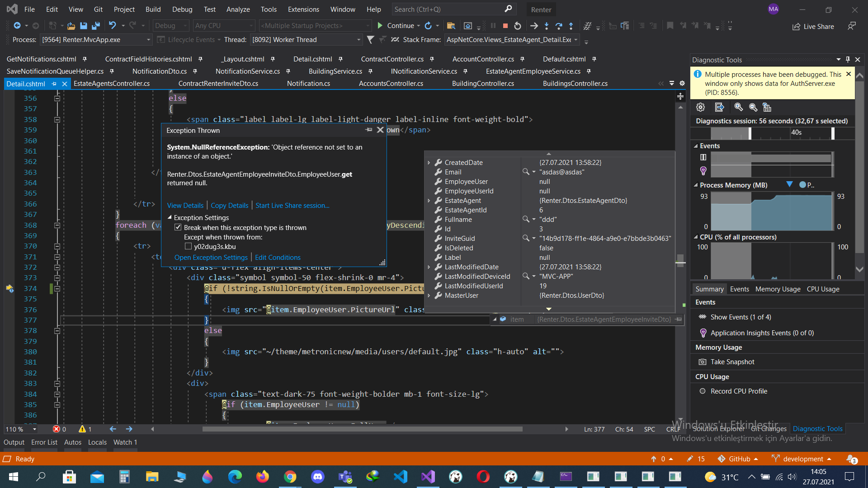This screenshot has height=488, width=868.
Task: Click the Take Snapshot camera icon
Action: click(702, 362)
